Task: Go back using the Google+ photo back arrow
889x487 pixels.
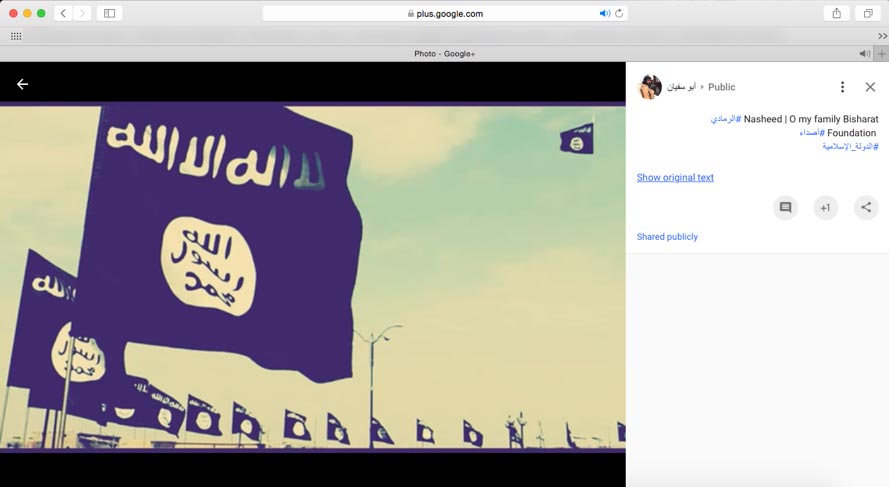Action: [x=22, y=85]
